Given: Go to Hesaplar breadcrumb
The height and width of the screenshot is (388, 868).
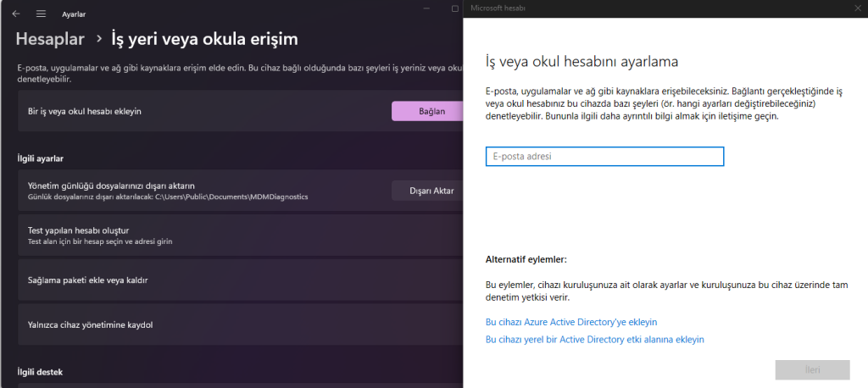Looking at the screenshot, I should click(49, 39).
